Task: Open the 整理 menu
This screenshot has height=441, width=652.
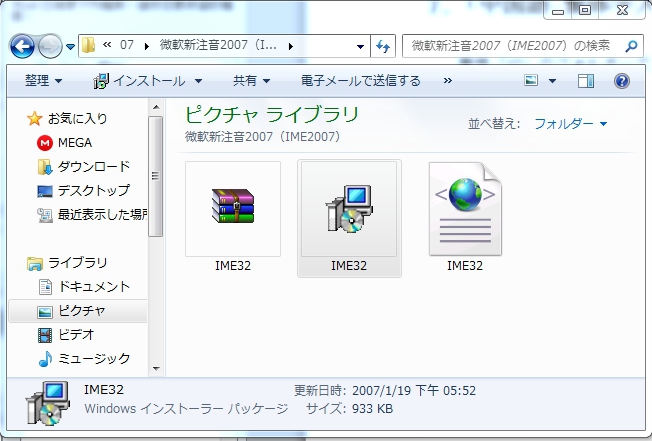Action: coord(43,81)
